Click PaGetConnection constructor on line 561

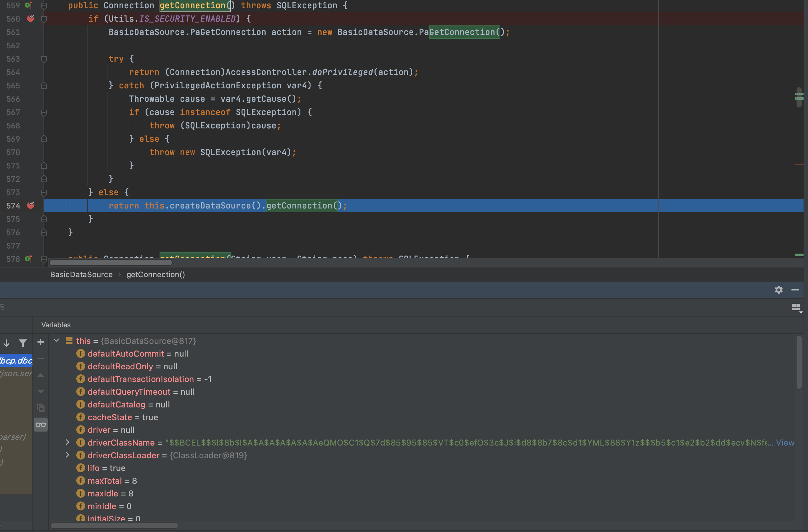[462, 32]
